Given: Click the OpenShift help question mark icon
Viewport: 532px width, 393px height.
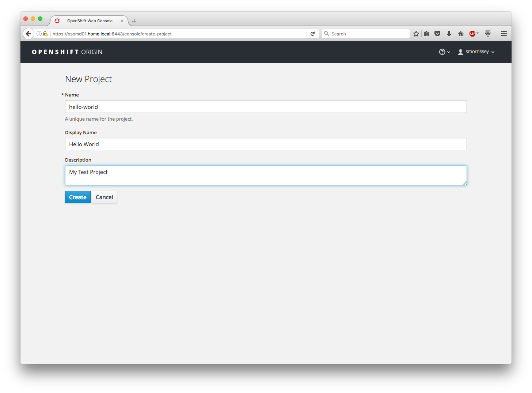Looking at the screenshot, I should [x=442, y=52].
